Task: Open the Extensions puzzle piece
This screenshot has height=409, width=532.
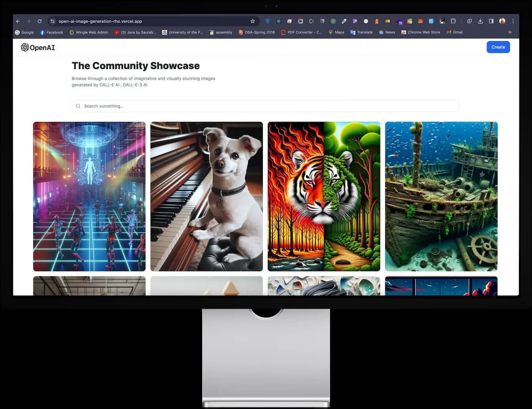Action: tap(453, 21)
